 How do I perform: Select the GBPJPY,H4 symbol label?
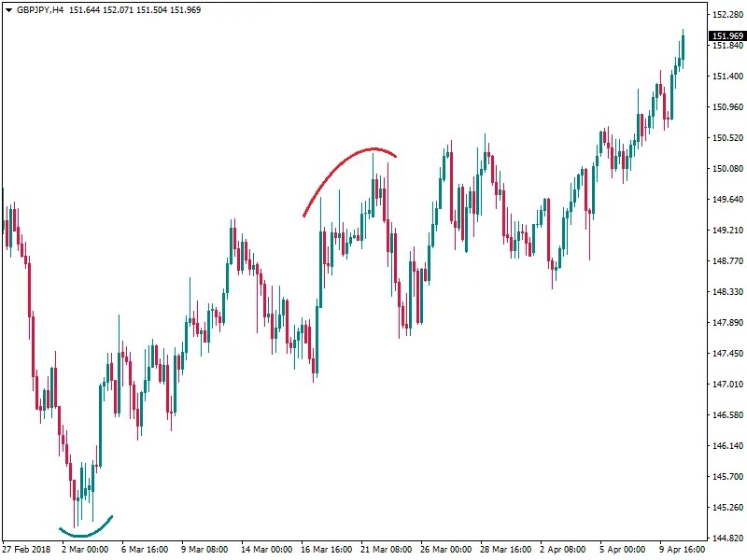[x=40, y=10]
